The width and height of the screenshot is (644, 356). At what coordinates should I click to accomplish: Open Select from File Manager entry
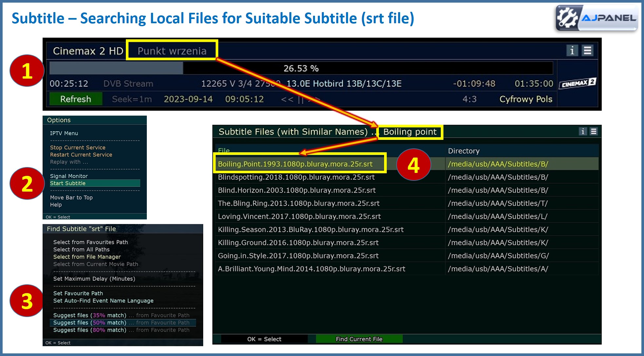(x=87, y=257)
